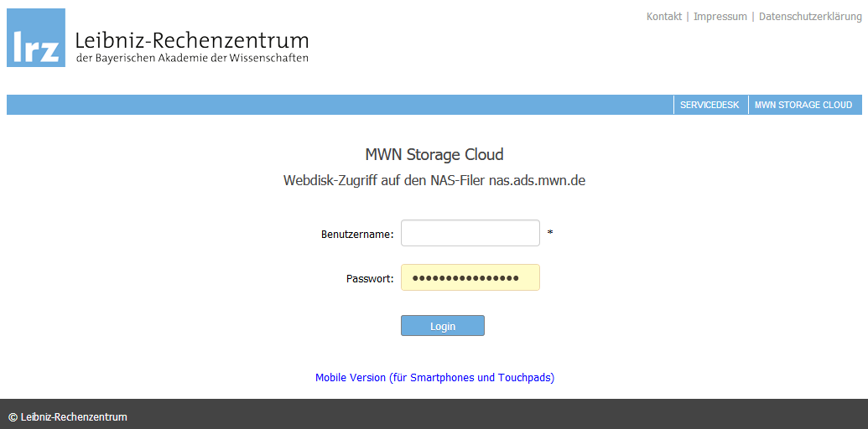This screenshot has width=868, height=429.
Task: Open the Datenschutzerklärung link
Action: tap(810, 17)
